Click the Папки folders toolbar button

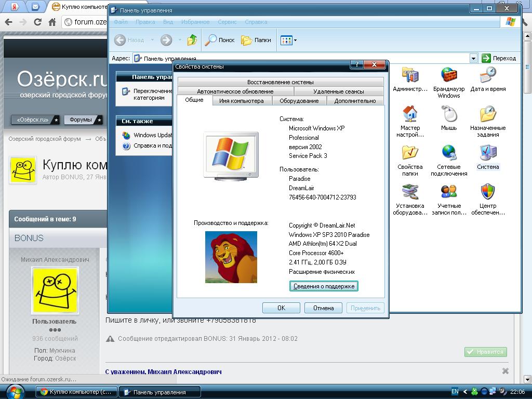pos(256,40)
